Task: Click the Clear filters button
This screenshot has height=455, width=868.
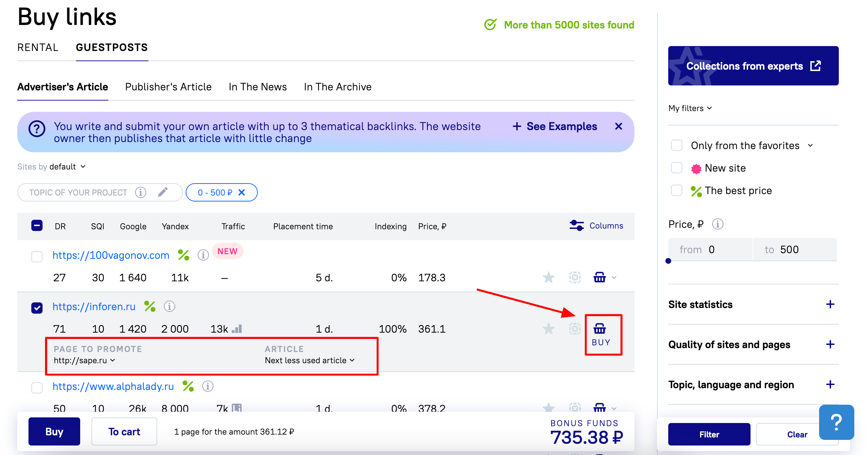Action: point(797,434)
